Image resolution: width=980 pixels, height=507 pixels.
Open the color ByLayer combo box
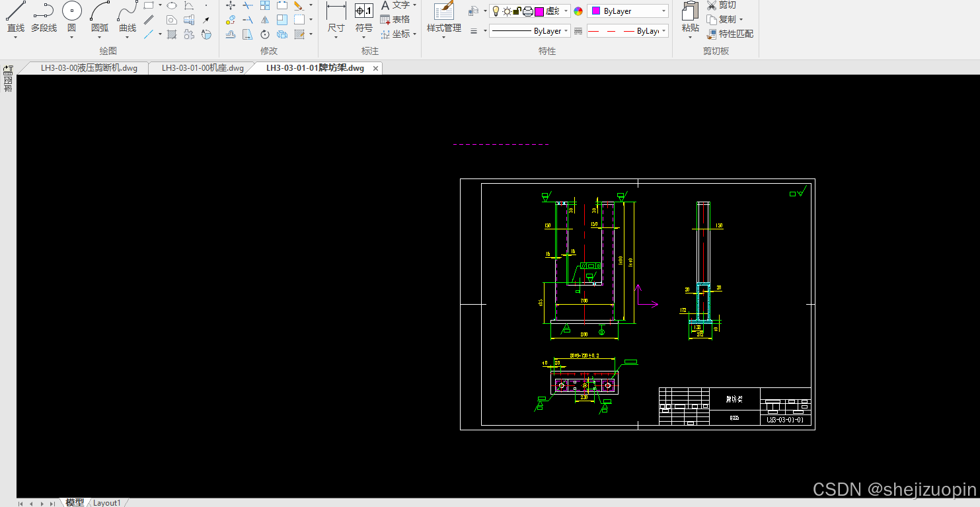pos(628,11)
